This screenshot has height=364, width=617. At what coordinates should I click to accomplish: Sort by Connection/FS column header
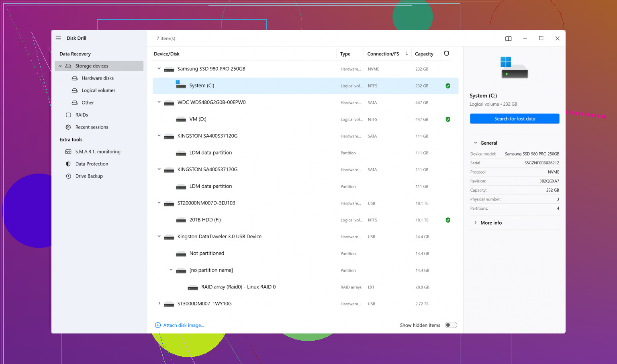pyautogui.click(x=383, y=54)
